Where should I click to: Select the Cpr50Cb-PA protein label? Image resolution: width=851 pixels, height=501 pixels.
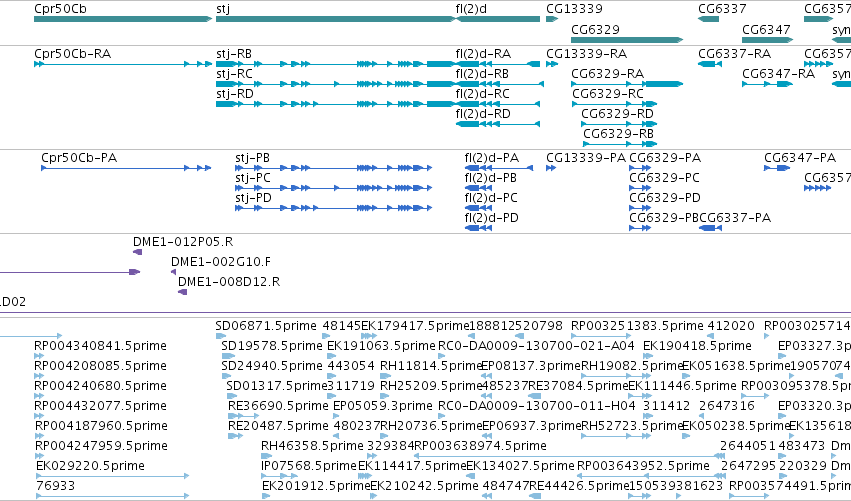[x=79, y=158]
